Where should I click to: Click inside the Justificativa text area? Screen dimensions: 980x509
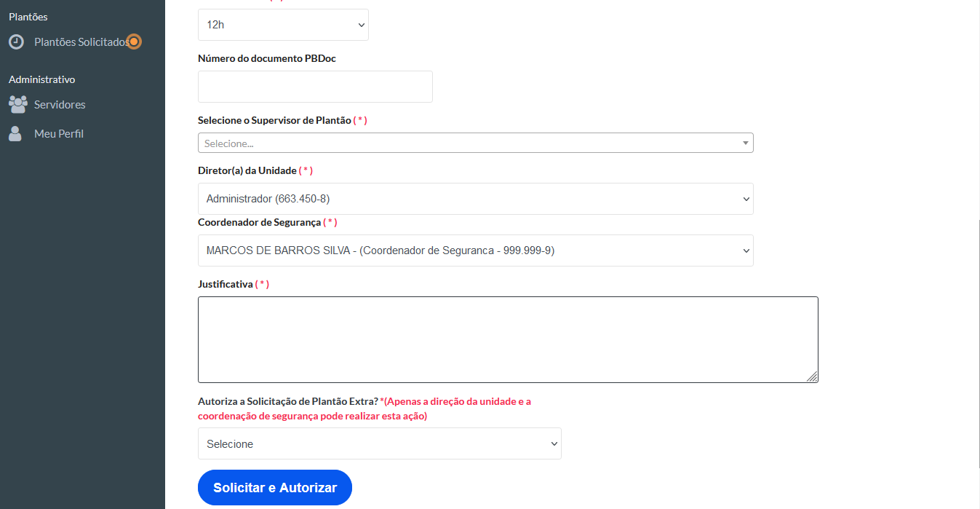pyautogui.click(x=507, y=339)
